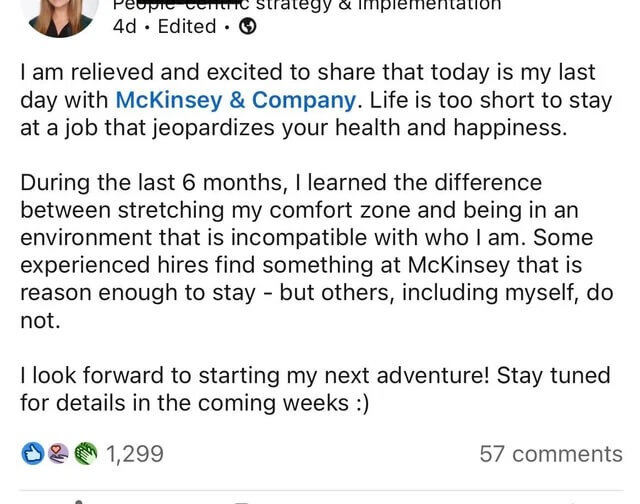Viewport: 640px width, 504px height.
Task: View the 1,299 reactions list
Action: pyautogui.click(x=135, y=454)
